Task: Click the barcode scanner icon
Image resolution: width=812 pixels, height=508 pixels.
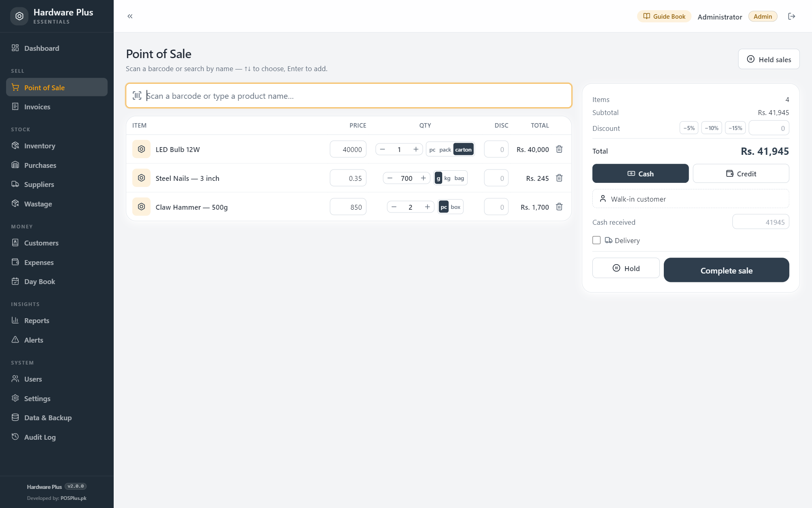Action: click(137, 96)
